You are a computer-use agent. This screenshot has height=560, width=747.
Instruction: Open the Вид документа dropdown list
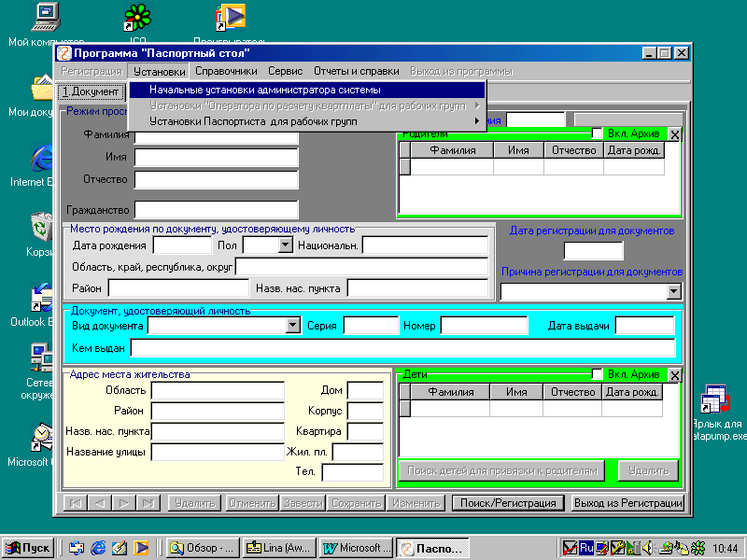(293, 325)
